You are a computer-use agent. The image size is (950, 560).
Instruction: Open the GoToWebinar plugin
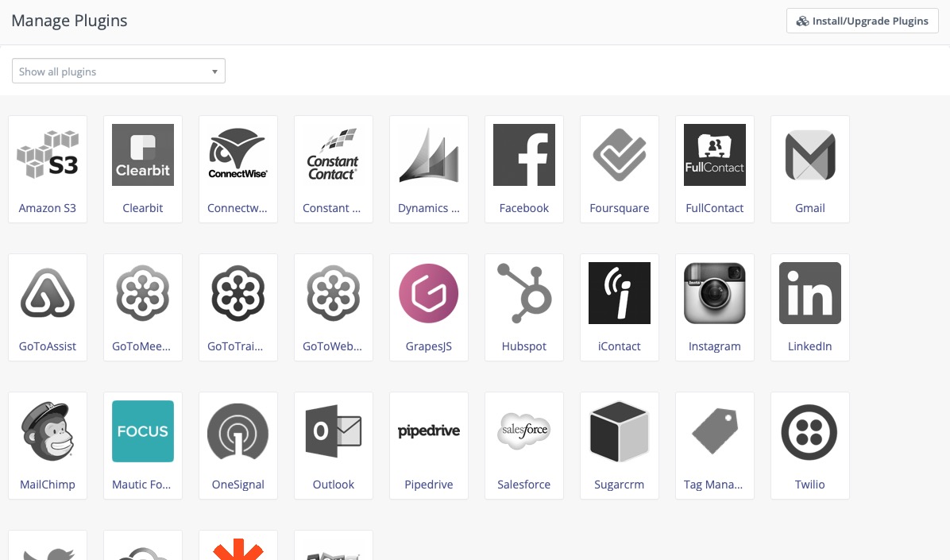point(334,307)
